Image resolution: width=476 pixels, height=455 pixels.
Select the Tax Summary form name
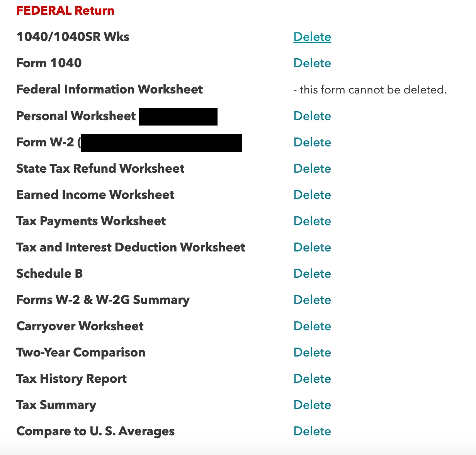tap(56, 405)
